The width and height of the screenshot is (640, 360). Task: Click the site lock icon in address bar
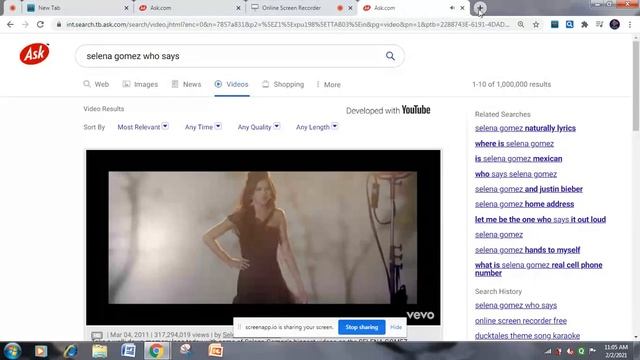59,24
